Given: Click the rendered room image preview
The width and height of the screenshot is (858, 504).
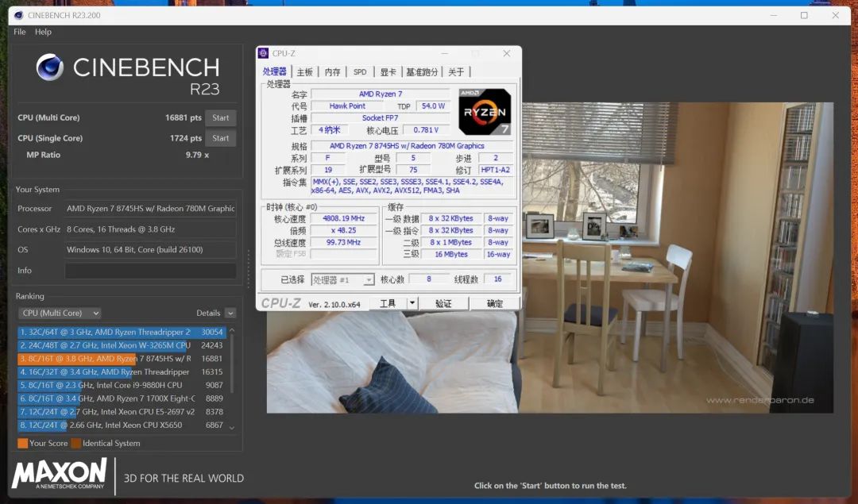Looking at the screenshot, I should pos(550,257).
